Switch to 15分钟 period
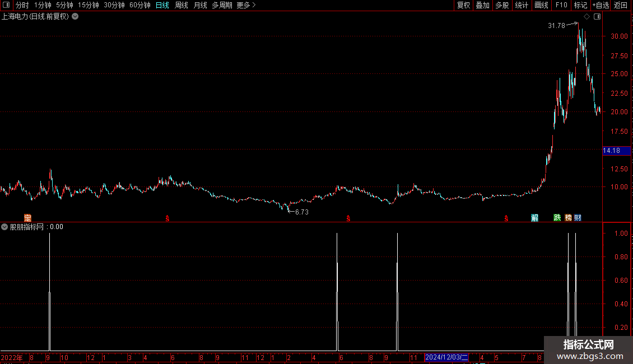The height and width of the screenshot is (364, 633). coord(89,5)
